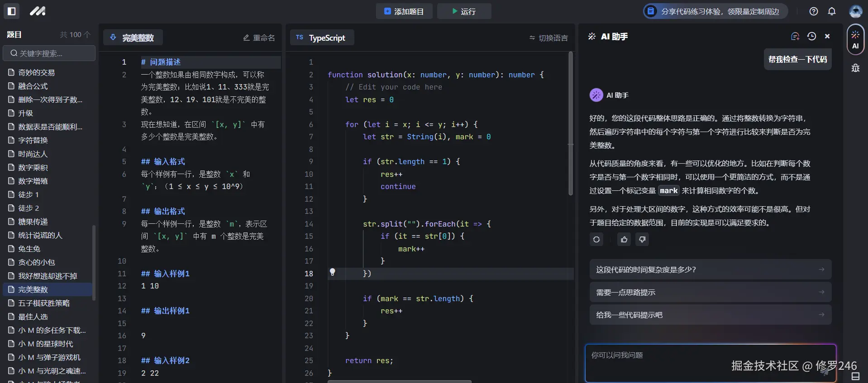868x383 pixels.
Task: Toggle the left sidebar panel
Action: pos(12,11)
